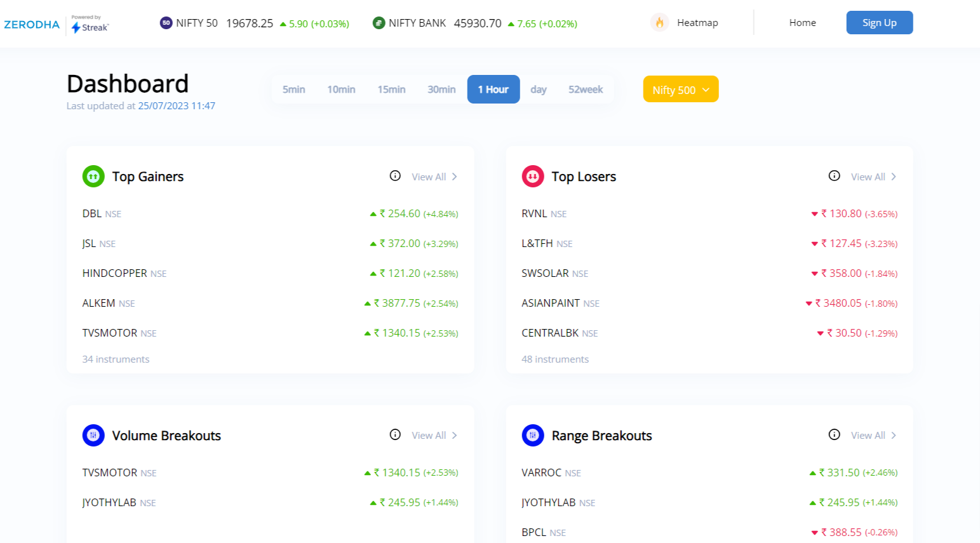
Task: Click the blue Range Breakouts icon
Action: [533, 435]
